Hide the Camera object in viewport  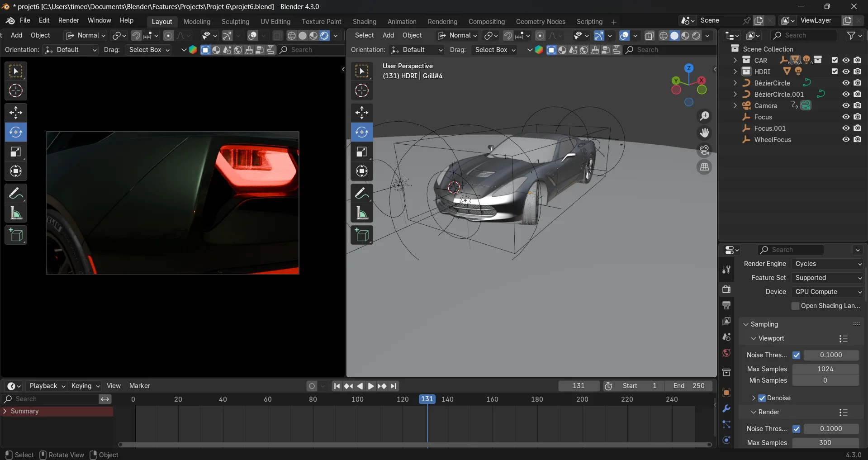(846, 105)
